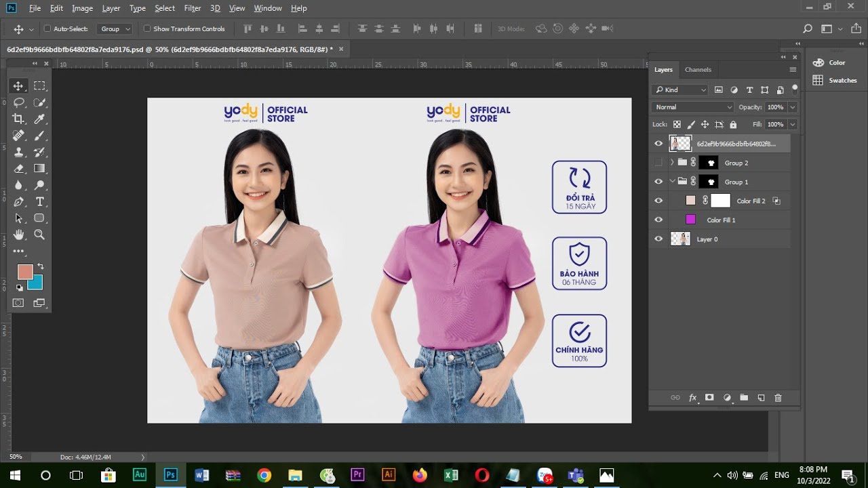Select the Move tool in toolbox

18,85
